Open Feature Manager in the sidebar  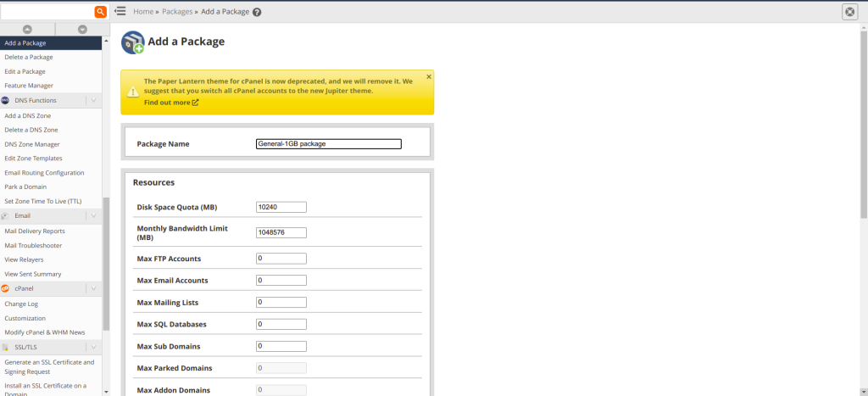(29, 86)
